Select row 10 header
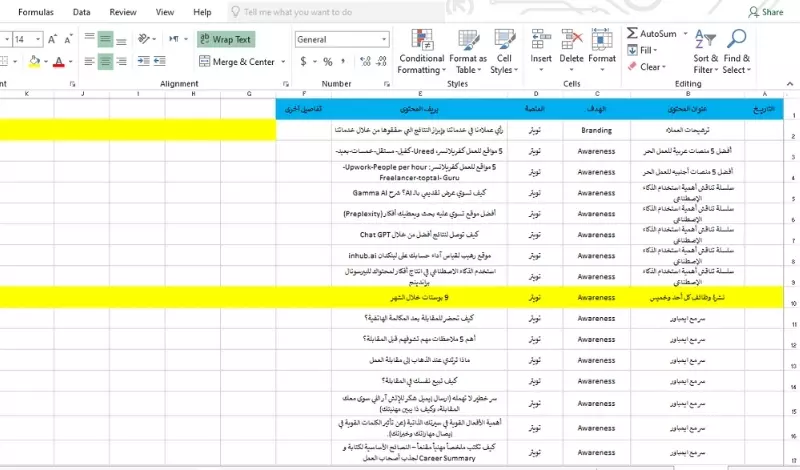This screenshot has height=470, width=800. coord(792,298)
